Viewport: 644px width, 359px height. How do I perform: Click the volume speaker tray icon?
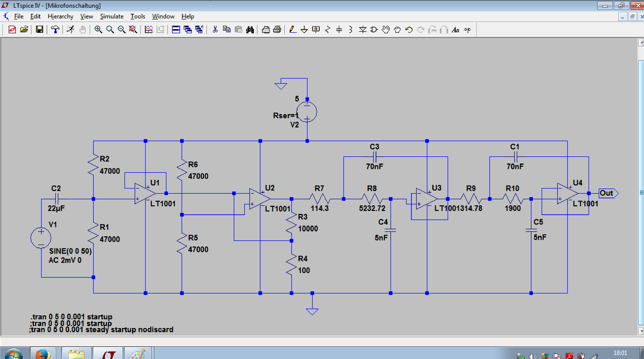533,356
